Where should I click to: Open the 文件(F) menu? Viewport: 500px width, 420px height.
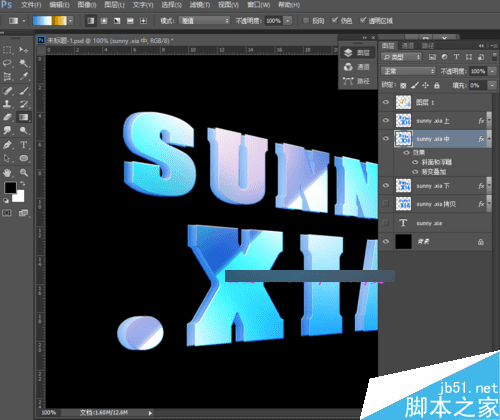(x=31, y=5)
